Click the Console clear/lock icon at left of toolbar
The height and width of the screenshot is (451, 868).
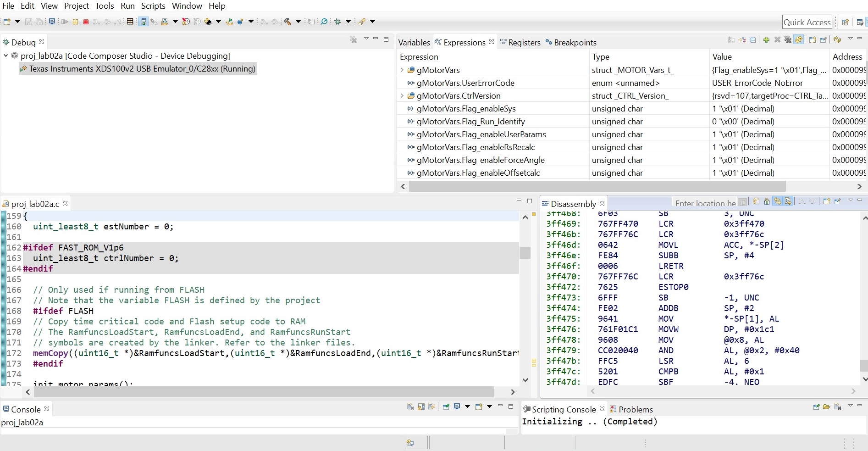410,406
